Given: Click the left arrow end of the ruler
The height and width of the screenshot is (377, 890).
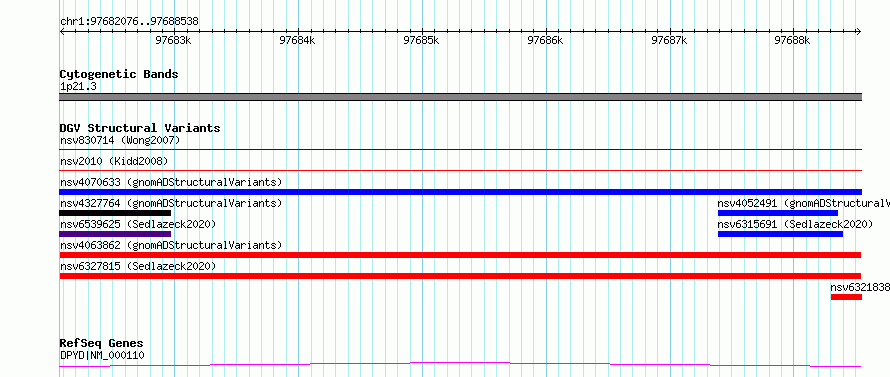Looking at the screenshot, I should [62, 31].
